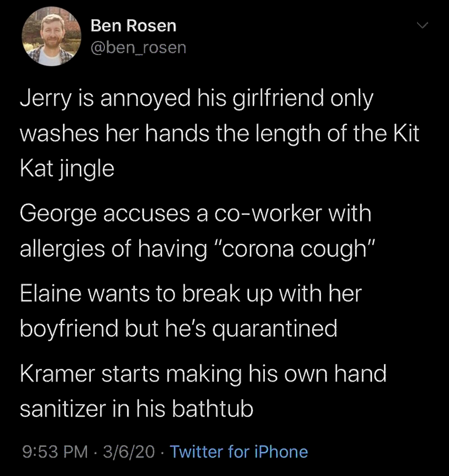Viewport: 449px width, 476px height.
Task: Open the Ben Rosen display name
Action: (133, 25)
